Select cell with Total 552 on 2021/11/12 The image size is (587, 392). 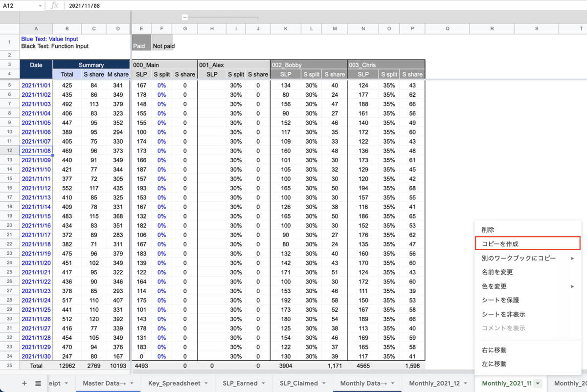click(x=67, y=188)
